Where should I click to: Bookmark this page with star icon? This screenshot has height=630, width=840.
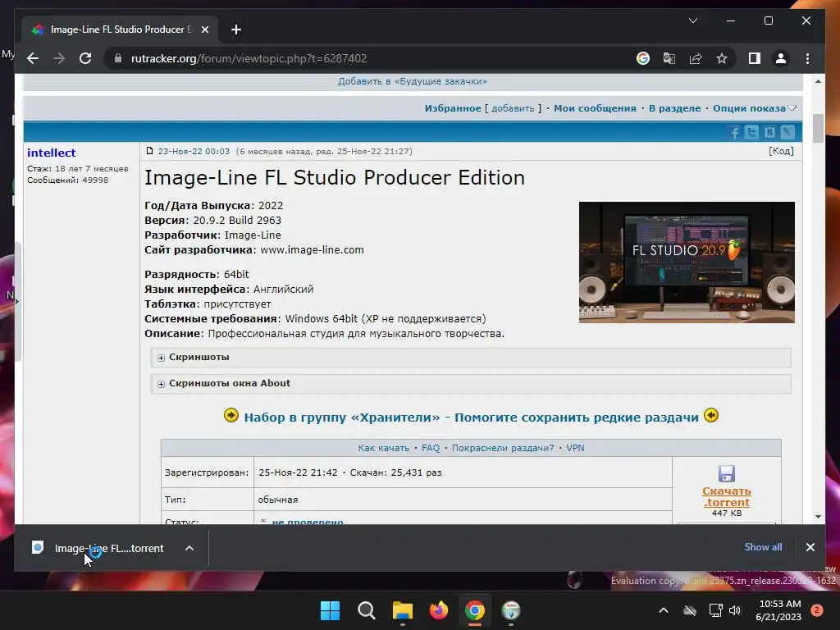[722, 58]
